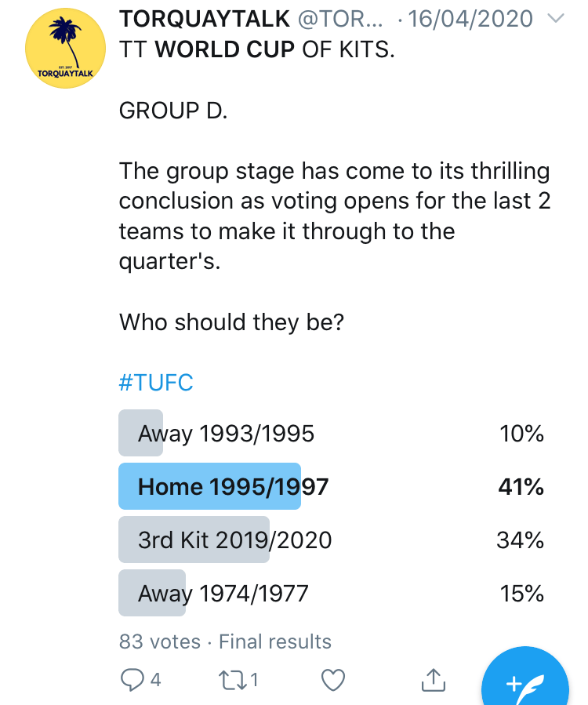
Task: Tap the retweet count number 1
Action: 254,680
